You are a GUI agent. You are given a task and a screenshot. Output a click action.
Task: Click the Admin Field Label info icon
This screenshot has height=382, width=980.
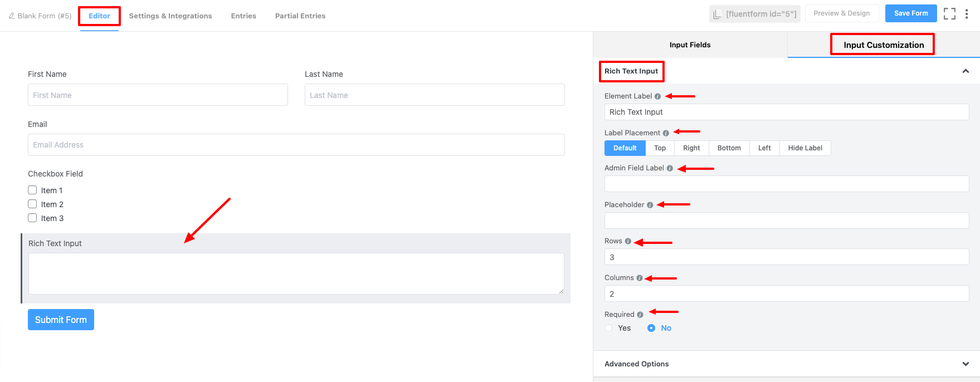670,168
